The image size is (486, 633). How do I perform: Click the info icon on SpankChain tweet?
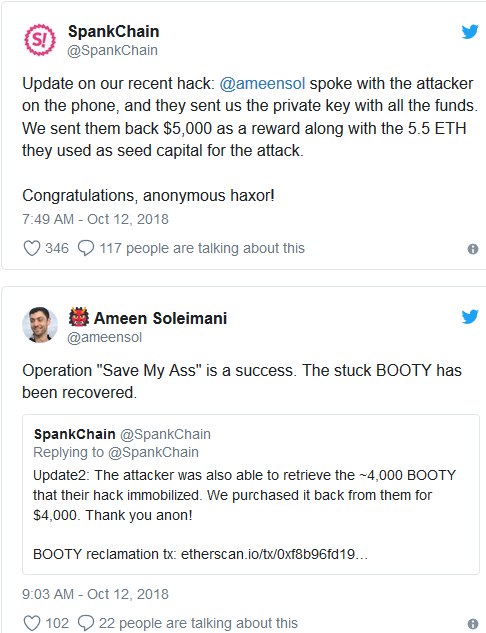pos(473,249)
